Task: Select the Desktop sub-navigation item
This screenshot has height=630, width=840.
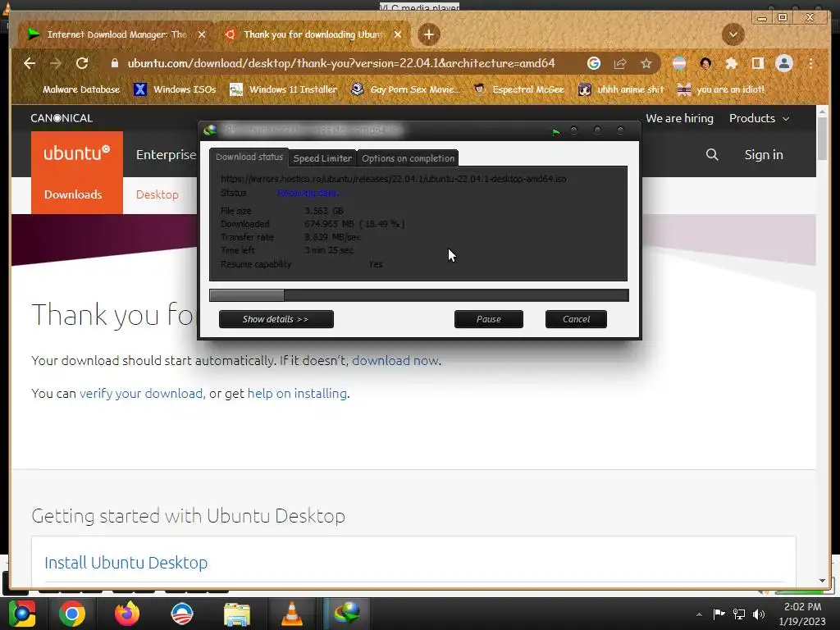Action: click(x=157, y=194)
